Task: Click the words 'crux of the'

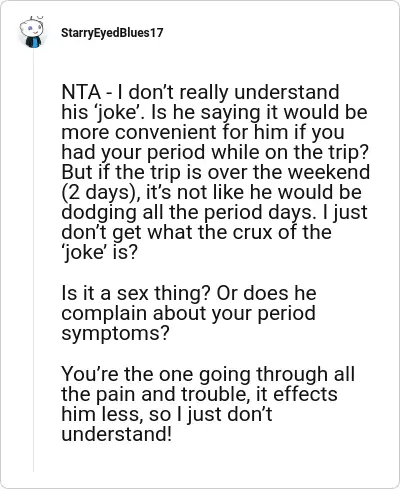Action: click(x=282, y=232)
